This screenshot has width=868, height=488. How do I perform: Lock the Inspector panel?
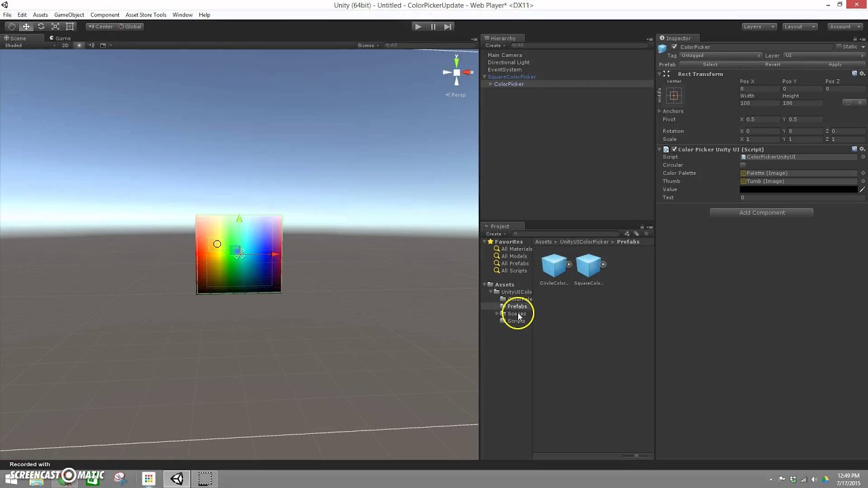pyautogui.click(x=854, y=39)
